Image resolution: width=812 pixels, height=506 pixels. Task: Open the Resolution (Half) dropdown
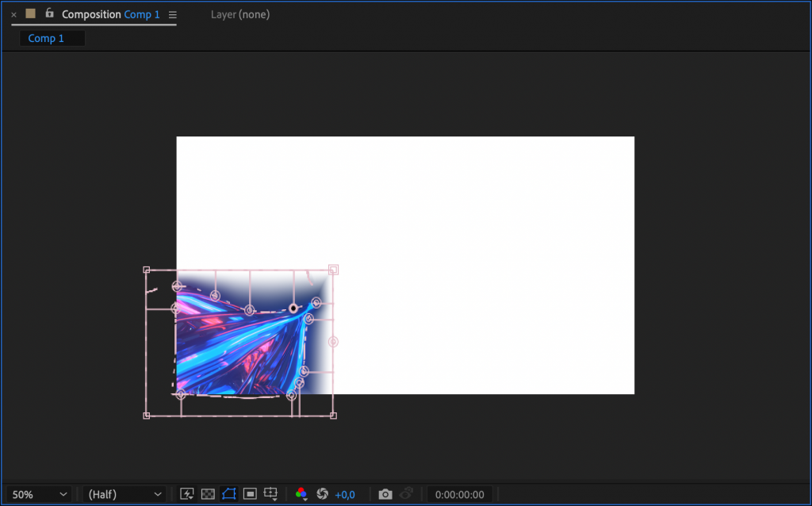pyautogui.click(x=123, y=493)
